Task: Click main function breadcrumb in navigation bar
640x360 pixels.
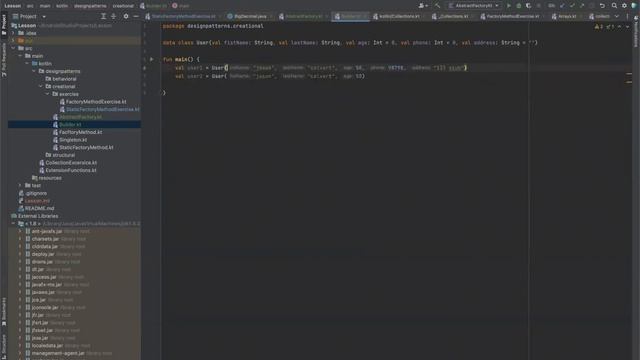Action: coord(181,6)
